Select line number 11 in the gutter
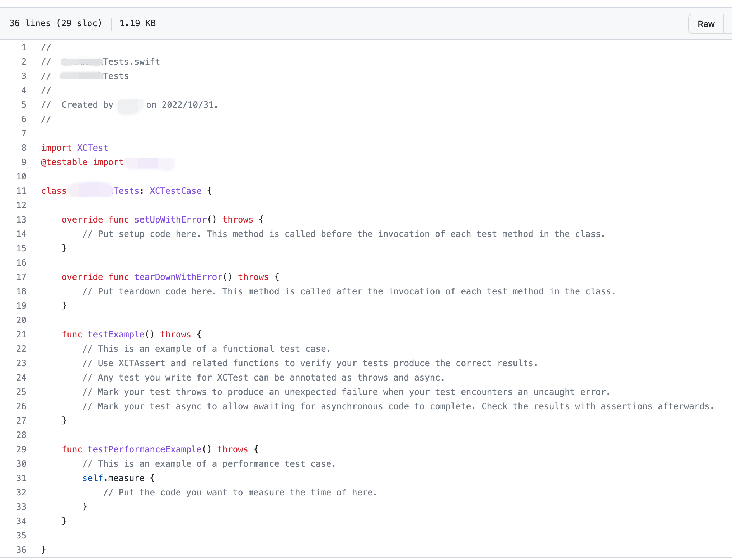Screen dimensions: 732x560 pos(22,191)
